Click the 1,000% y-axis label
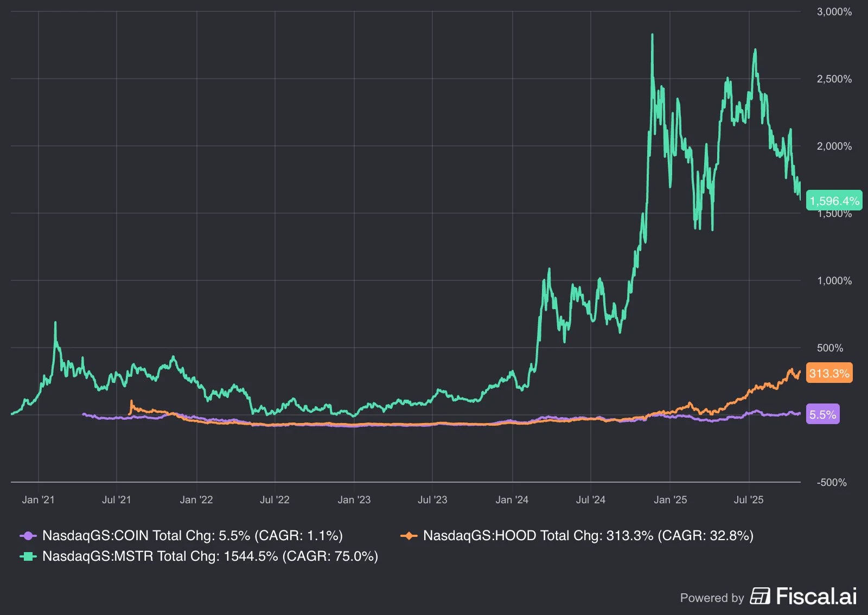868x615 pixels. pyautogui.click(x=834, y=280)
